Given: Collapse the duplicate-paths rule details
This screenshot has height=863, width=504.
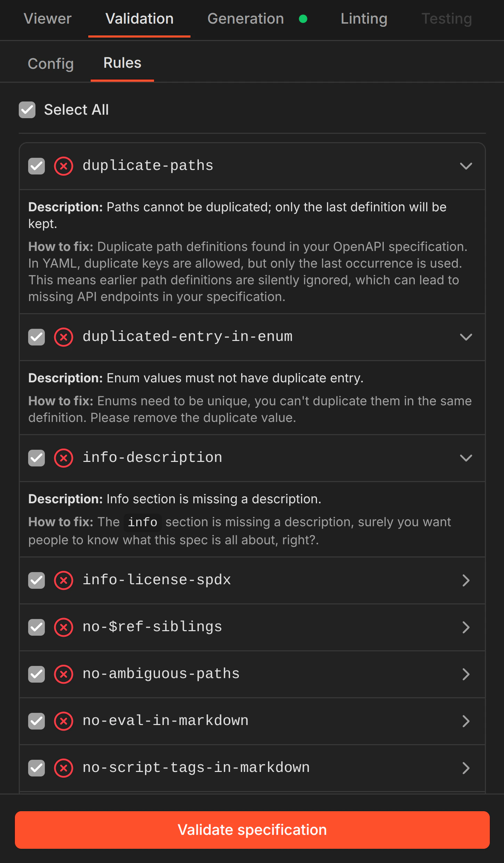Looking at the screenshot, I should click(466, 166).
